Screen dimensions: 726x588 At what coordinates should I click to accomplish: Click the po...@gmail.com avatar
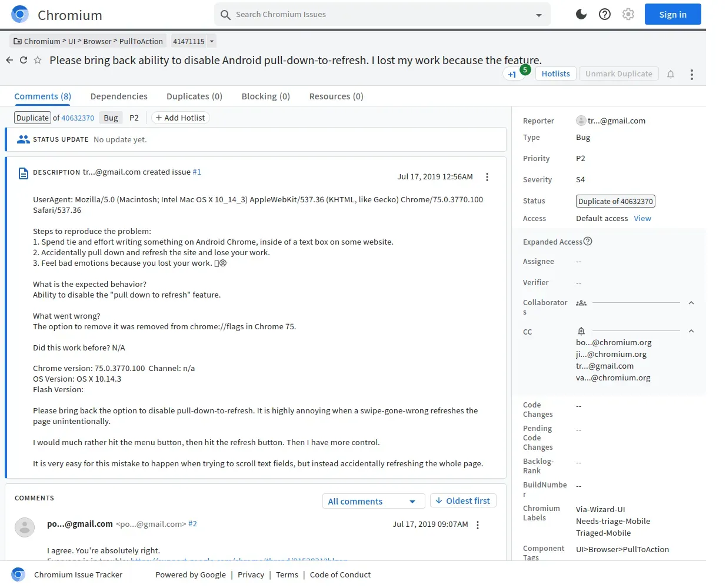(25, 527)
